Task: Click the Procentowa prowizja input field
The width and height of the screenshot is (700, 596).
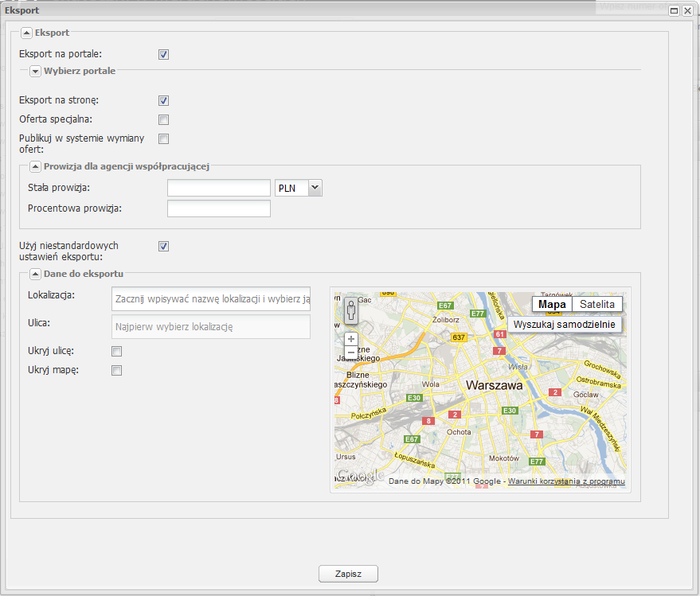Action: click(219, 208)
